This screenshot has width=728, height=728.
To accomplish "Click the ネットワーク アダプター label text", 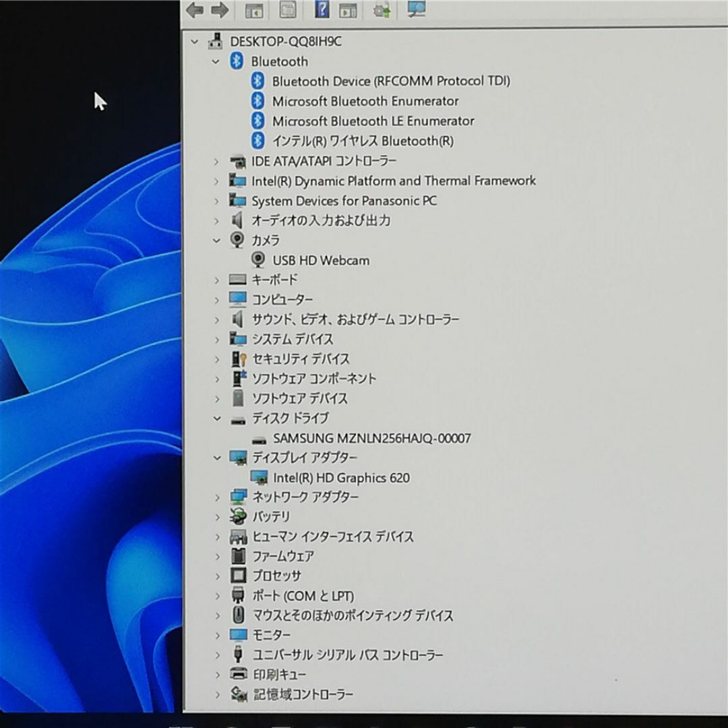I will [x=305, y=497].
